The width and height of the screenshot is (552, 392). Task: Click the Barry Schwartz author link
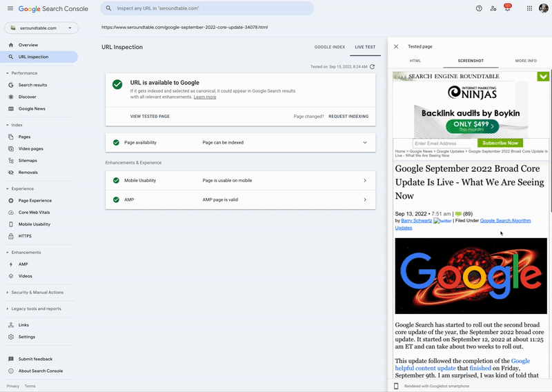[x=417, y=221]
